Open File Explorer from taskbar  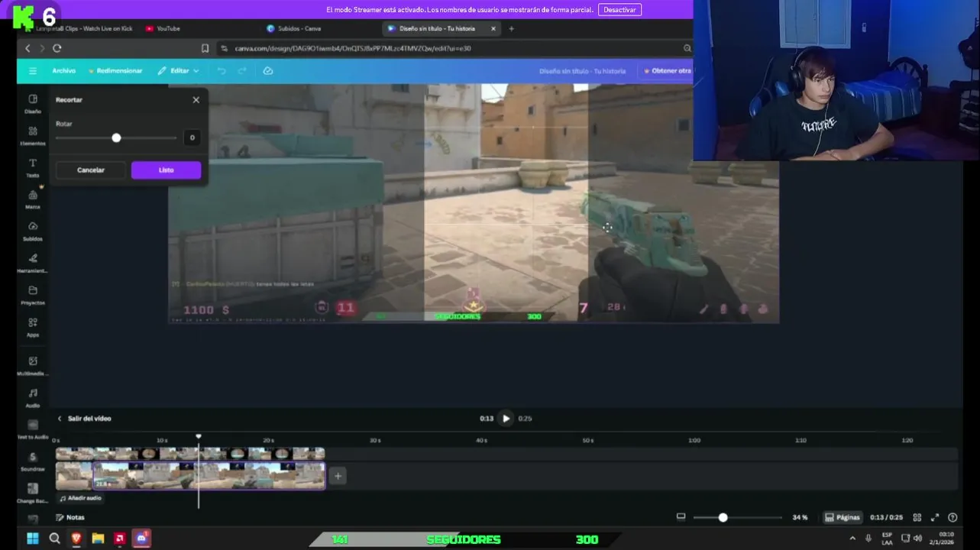[98, 539]
